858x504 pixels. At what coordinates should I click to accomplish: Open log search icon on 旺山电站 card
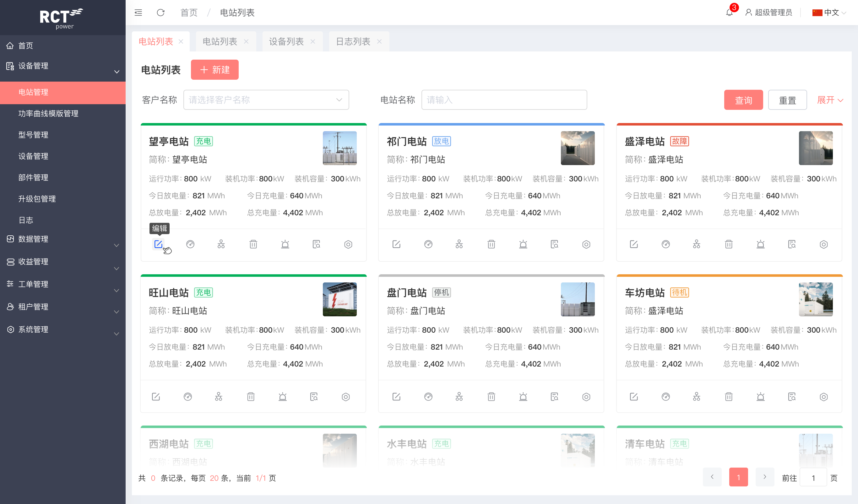(314, 396)
